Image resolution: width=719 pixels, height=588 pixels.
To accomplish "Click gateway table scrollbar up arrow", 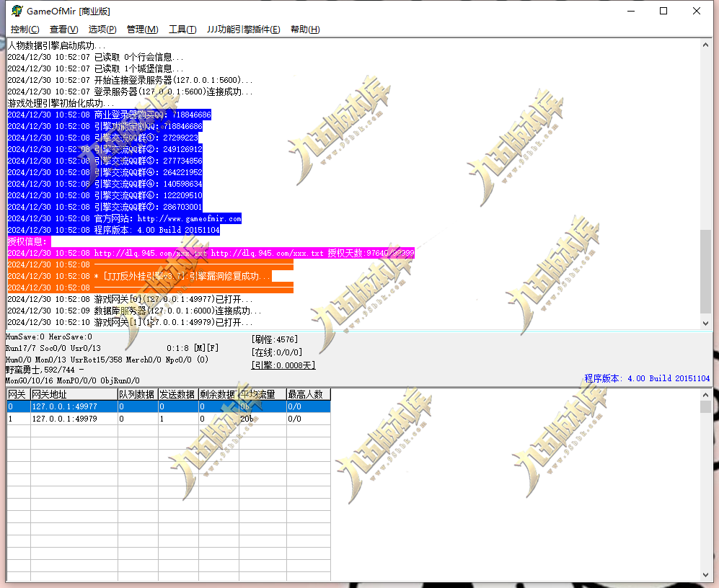I will 706,395.
